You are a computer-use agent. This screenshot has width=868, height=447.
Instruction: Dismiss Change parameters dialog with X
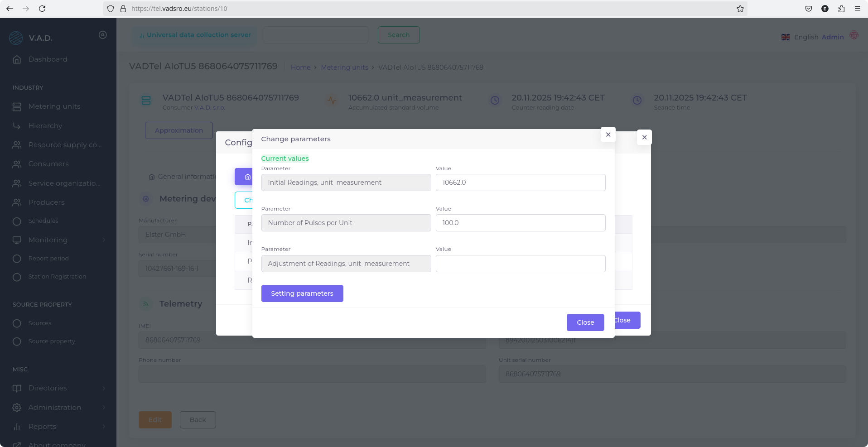(x=608, y=135)
